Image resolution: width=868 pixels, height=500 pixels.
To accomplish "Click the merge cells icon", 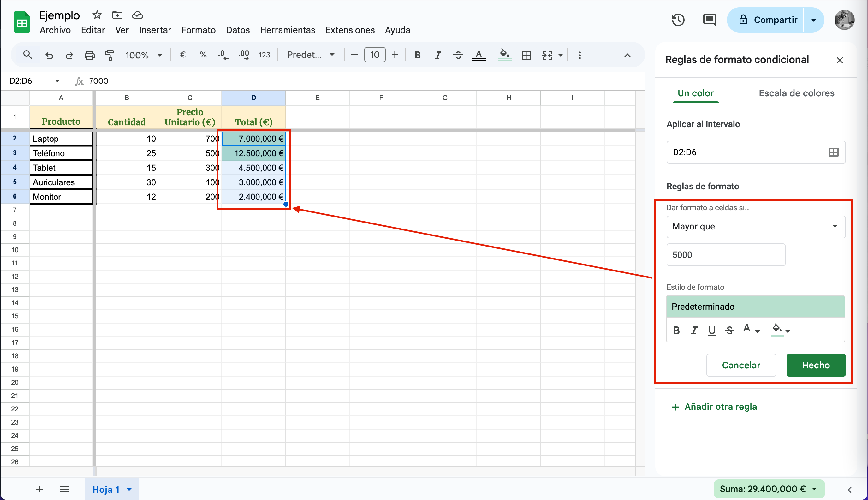I will (547, 55).
